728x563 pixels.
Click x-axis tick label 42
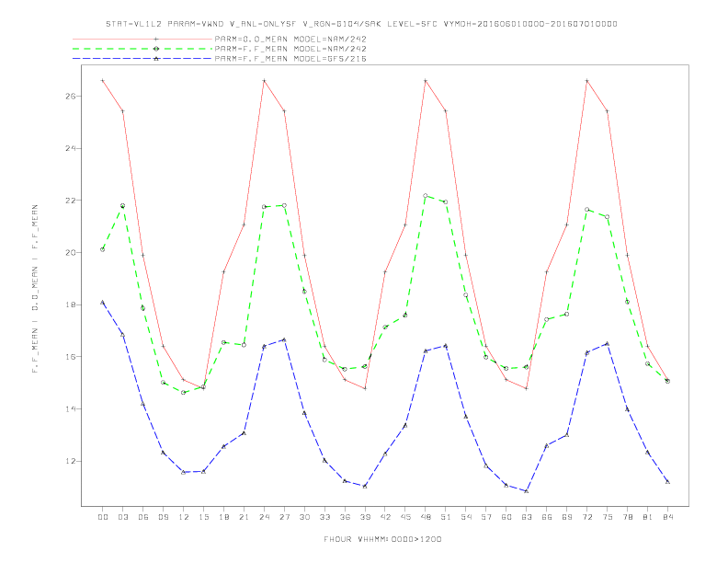(x=385, y=517)
